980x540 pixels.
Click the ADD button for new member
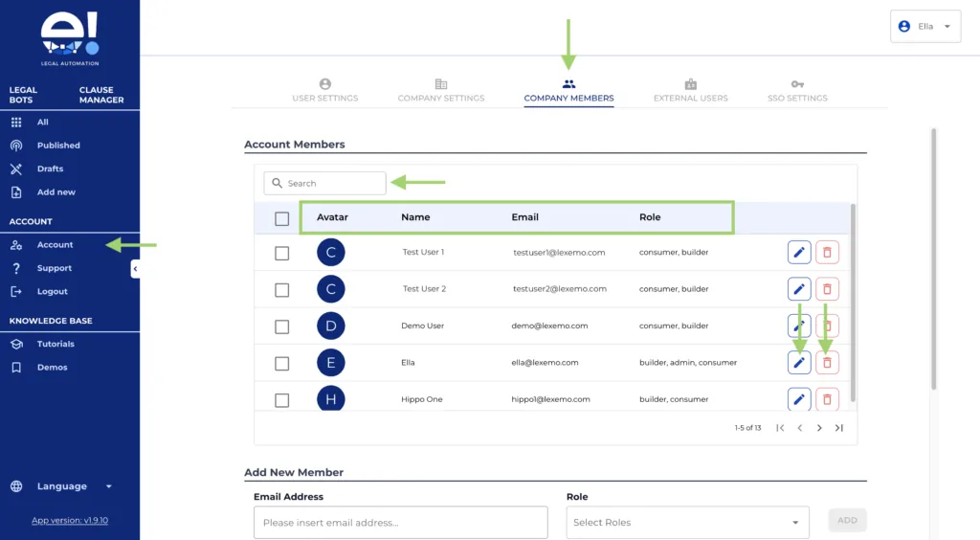point(847,520)
